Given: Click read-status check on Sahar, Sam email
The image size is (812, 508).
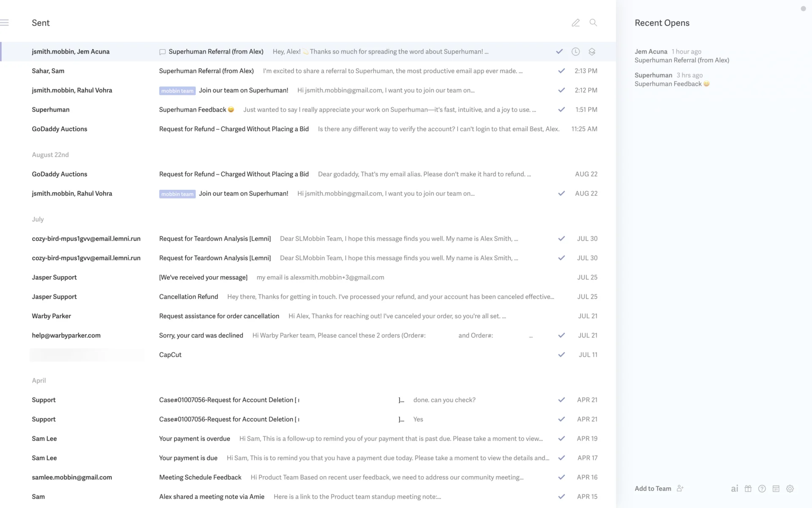Looking at the screenshot, I should click(561, 71).
